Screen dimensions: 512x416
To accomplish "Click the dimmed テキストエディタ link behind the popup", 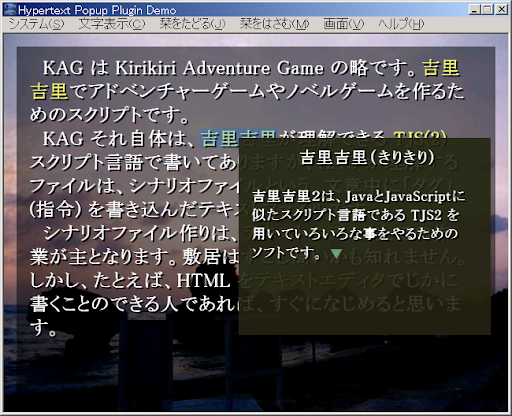I will tap(319, 280).
